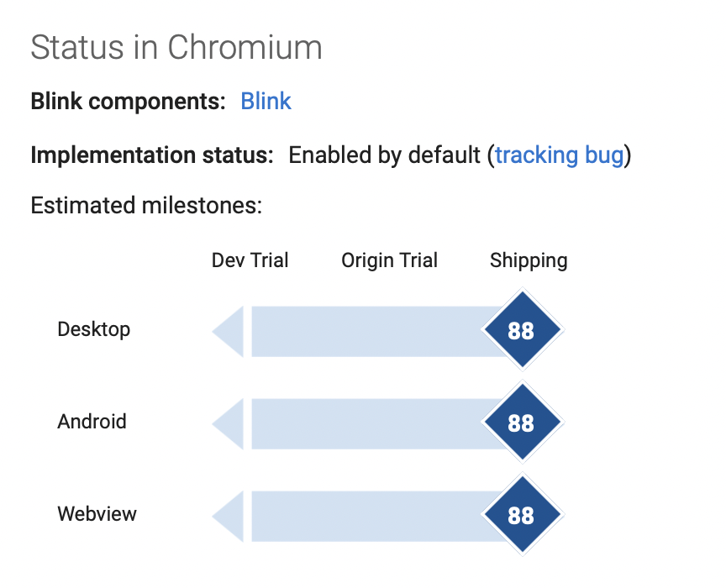Click the Webview row left arrowhead
This screenshot has height=588, width=726.
point(228,517)
